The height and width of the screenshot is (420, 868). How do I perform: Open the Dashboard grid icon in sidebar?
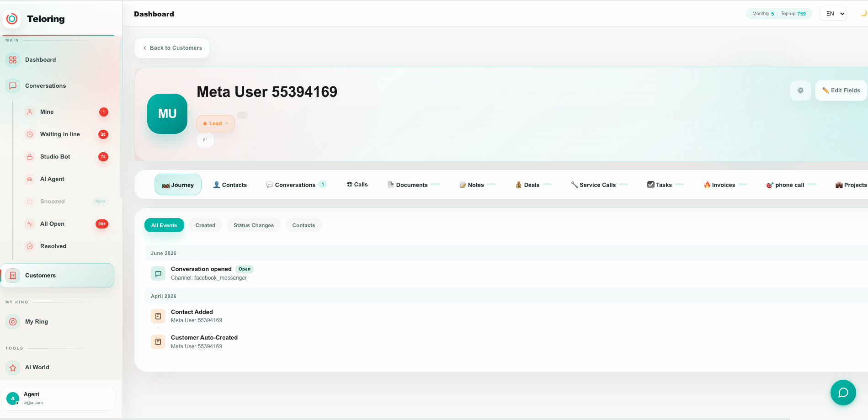(13, 60)
